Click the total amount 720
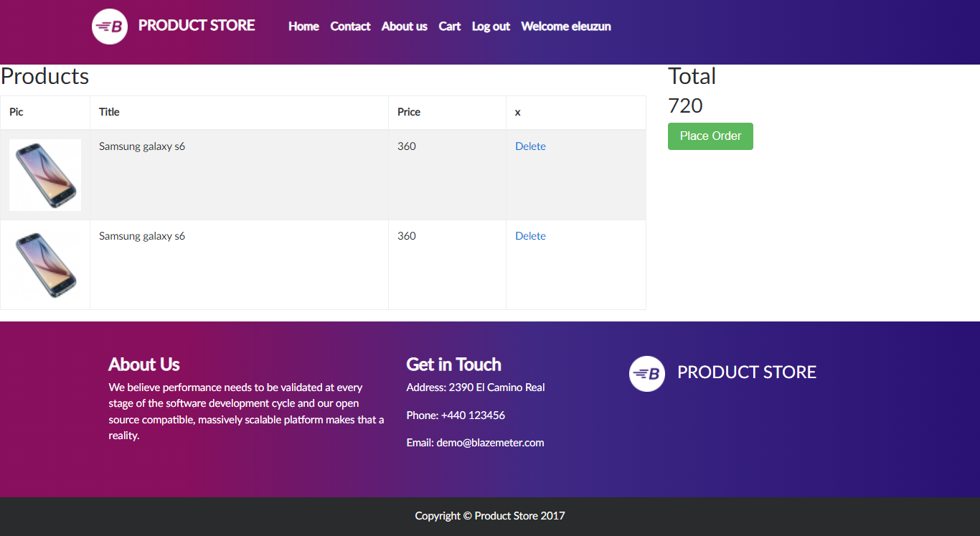The width and height of the screenshot is (980, 536). (685, 105)
